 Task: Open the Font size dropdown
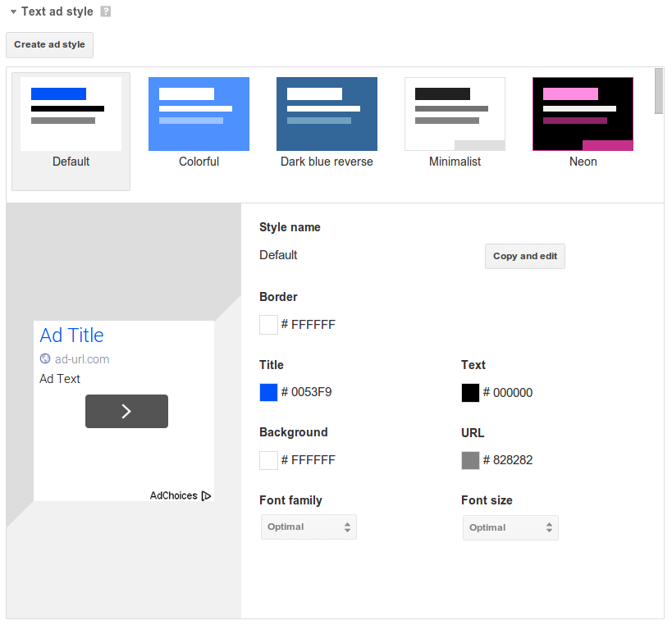tap(510, 527)
